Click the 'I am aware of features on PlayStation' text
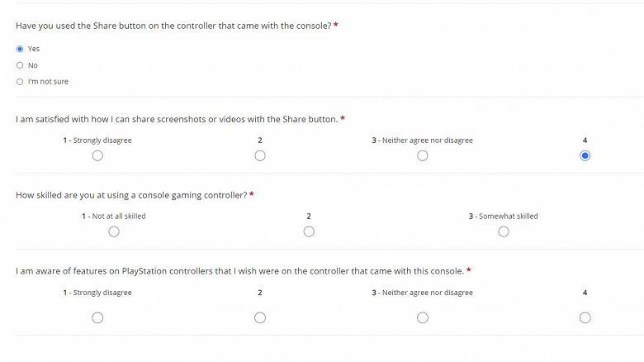Screen dimensions: 644x362 pyautogui.click(x=239, y=271)
